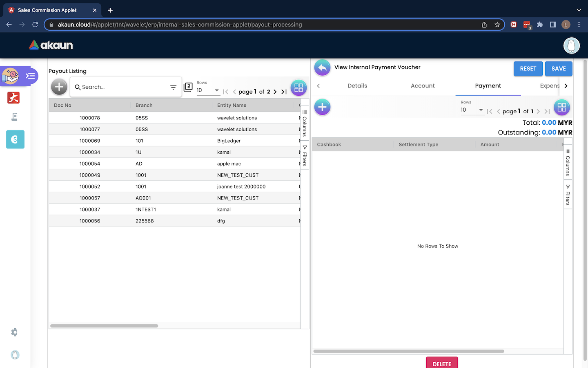Switch to the Details tab
The height and width of the screenshot is (368, 588).
pos(357,86)
